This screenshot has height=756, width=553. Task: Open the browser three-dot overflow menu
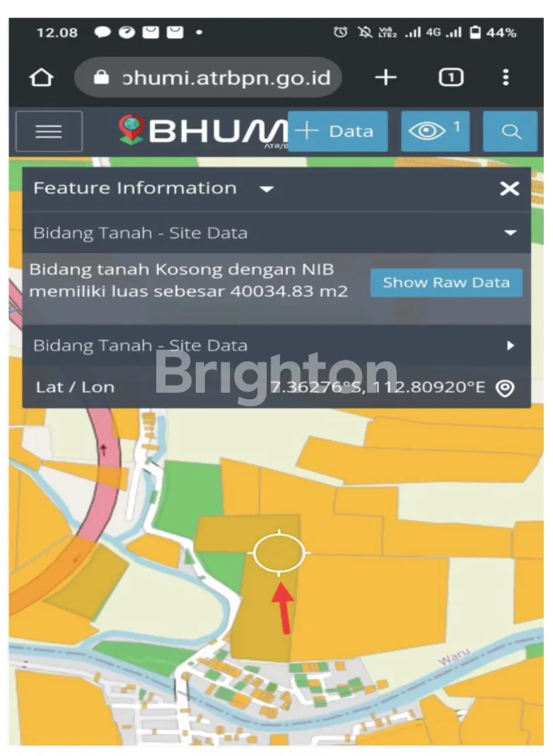pos(505,78)
